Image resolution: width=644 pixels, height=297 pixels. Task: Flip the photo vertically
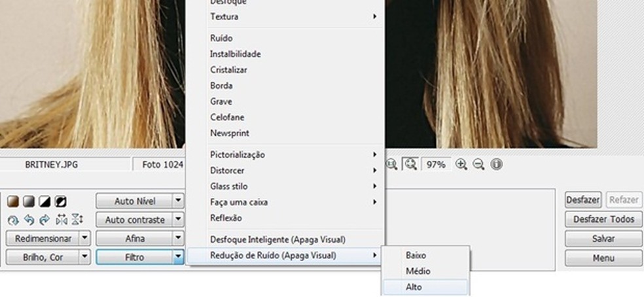click(77, 220)
